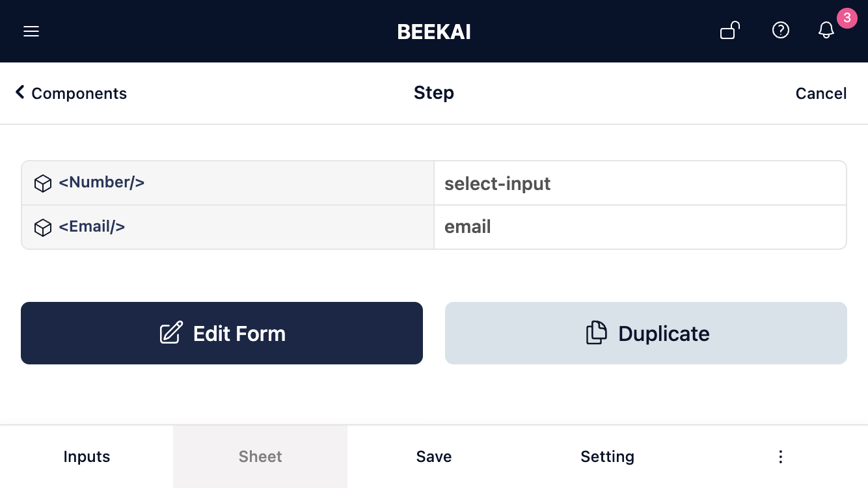Click the Step page heading
Viewport: 868px width, 488px height.
pos(434,93)
